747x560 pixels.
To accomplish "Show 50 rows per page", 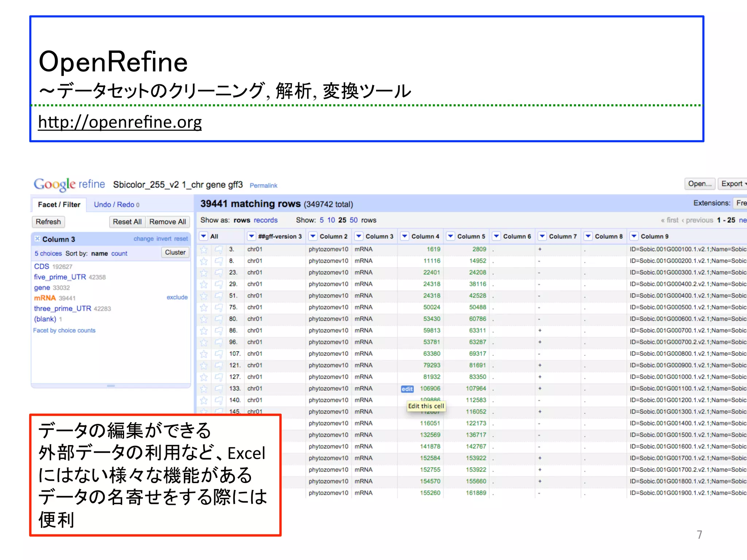I will (x=353, y=220).
